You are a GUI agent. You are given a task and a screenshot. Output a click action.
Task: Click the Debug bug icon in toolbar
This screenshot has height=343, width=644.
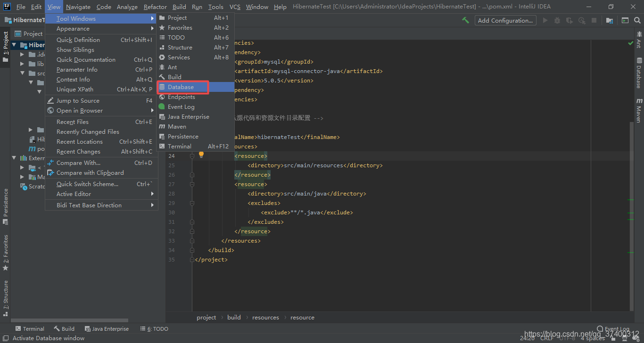(x=557, y=20)
